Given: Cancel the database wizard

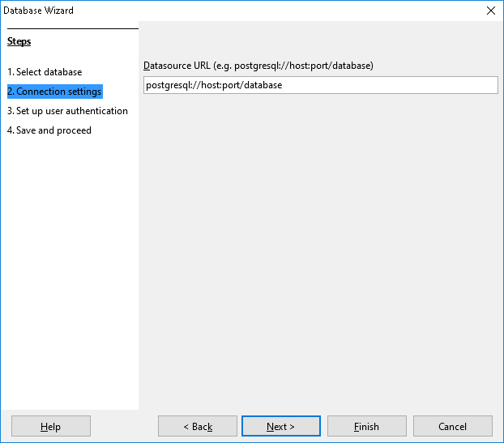Looking at the screenshot, I should tap(452, 427).
